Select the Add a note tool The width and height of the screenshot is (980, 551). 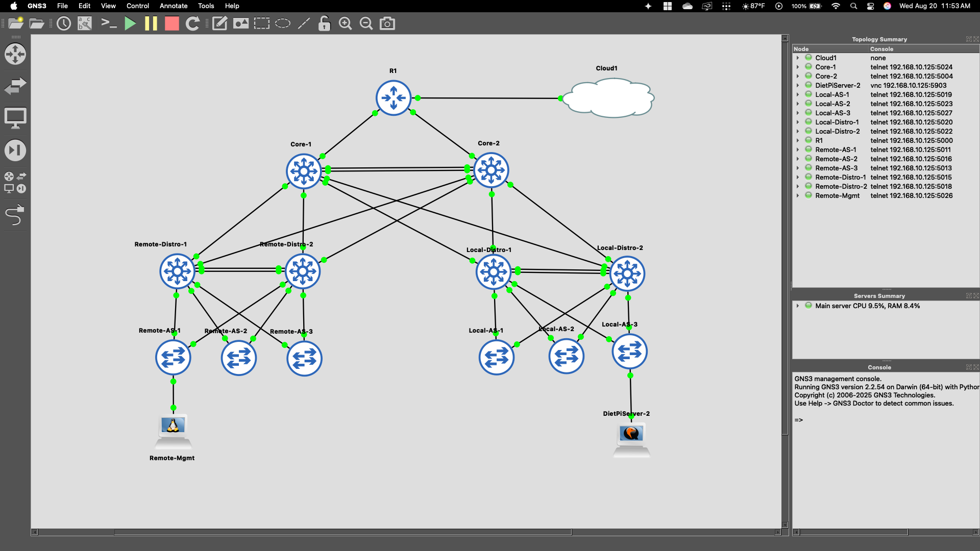pyautogui.click(x=220, y=23)
